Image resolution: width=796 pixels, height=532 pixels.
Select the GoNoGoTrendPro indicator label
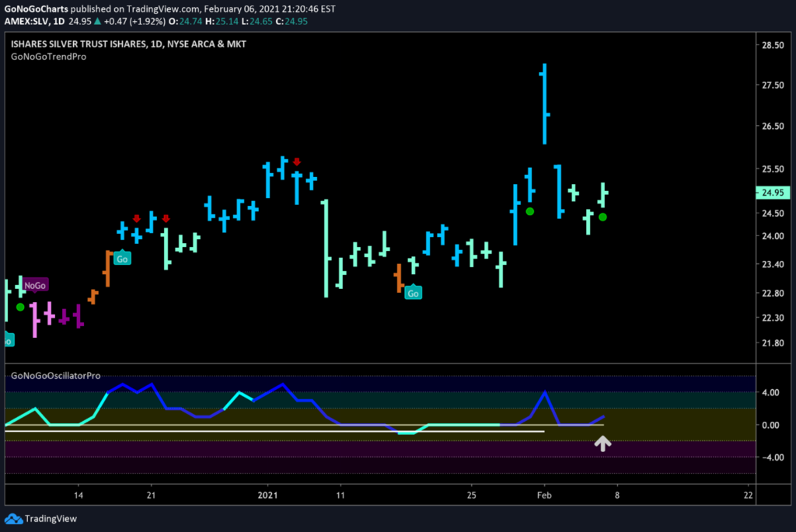pos(49,57)
